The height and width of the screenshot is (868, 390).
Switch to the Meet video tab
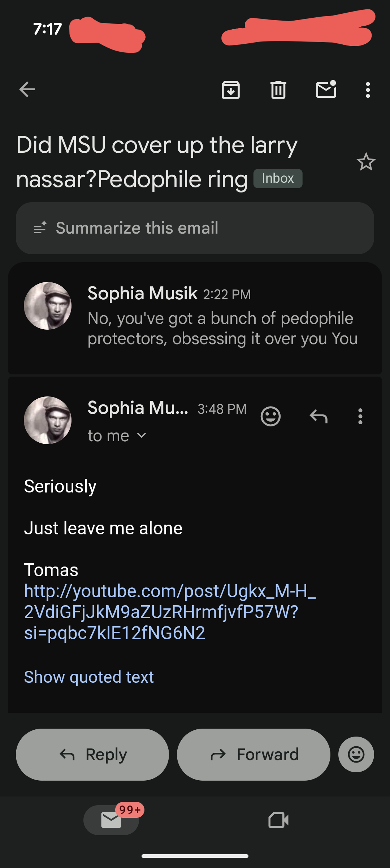pyautogui.click(x=278, y=820)
